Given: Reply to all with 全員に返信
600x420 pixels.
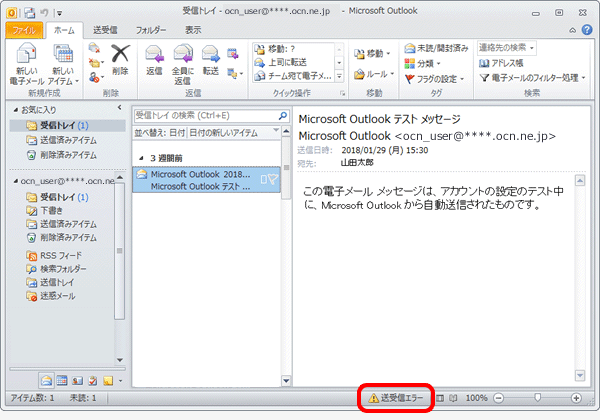Looking at the screenshot, I should pyautogui.click(x=183, y=64).
